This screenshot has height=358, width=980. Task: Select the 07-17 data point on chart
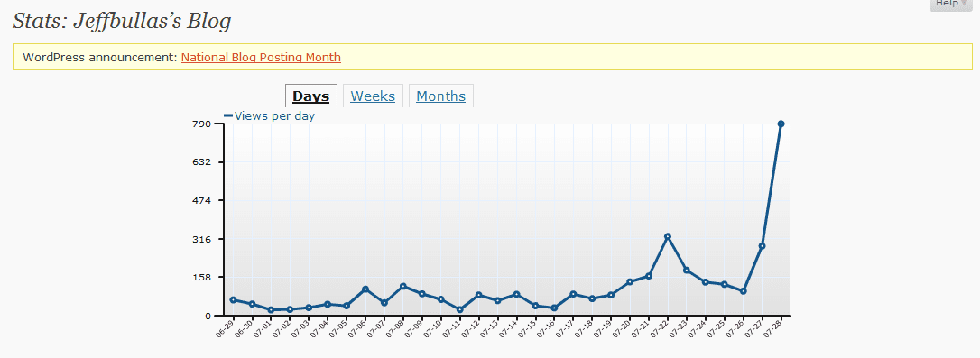pos(573,294)
